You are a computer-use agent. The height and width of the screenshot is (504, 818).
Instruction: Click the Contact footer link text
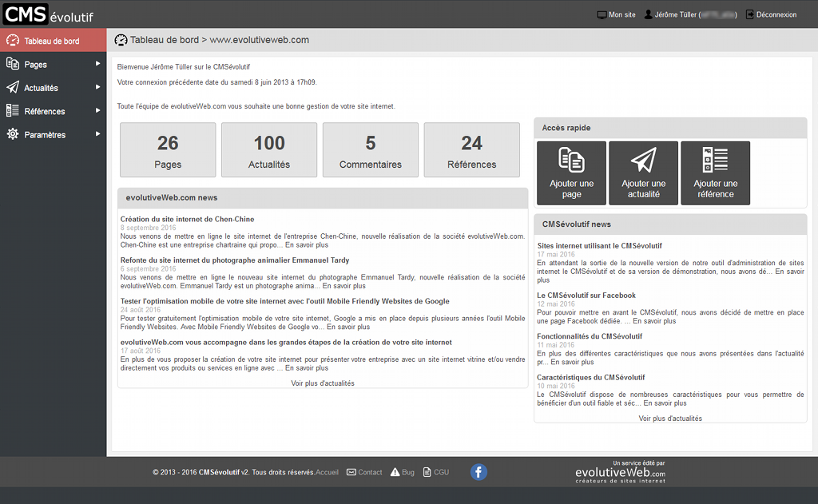click(x=370, y=472)
